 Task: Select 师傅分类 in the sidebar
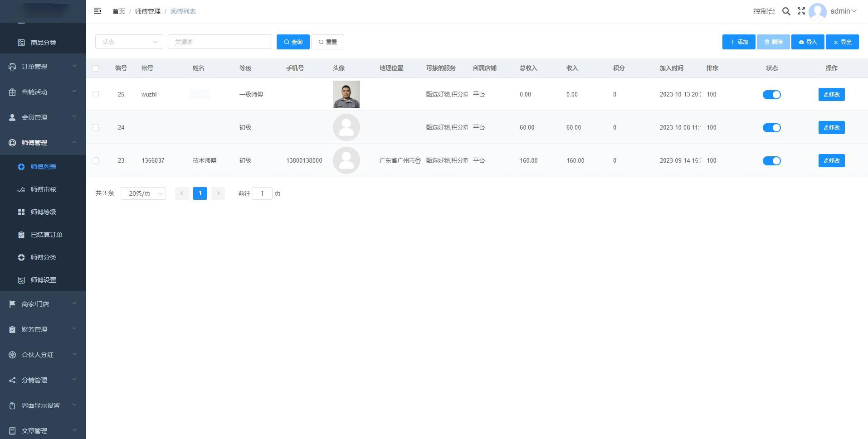pos(43,257)
